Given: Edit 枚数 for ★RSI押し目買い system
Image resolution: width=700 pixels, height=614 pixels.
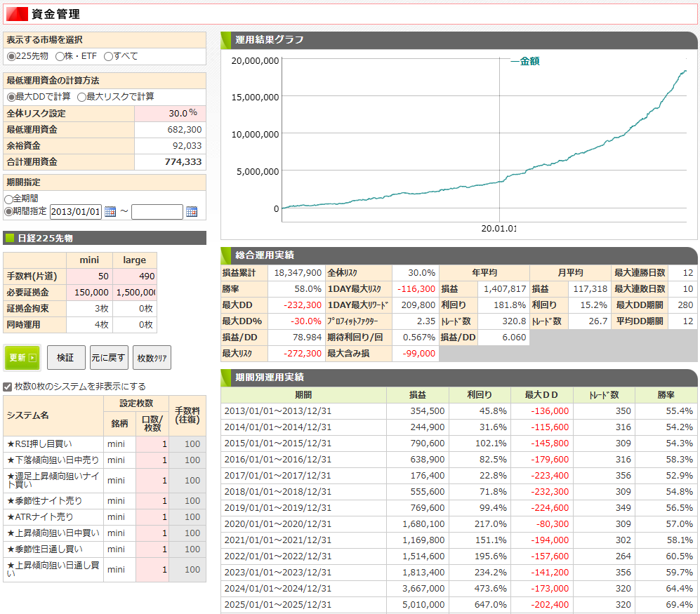Looking at the screenshot, I should point(152,444).
